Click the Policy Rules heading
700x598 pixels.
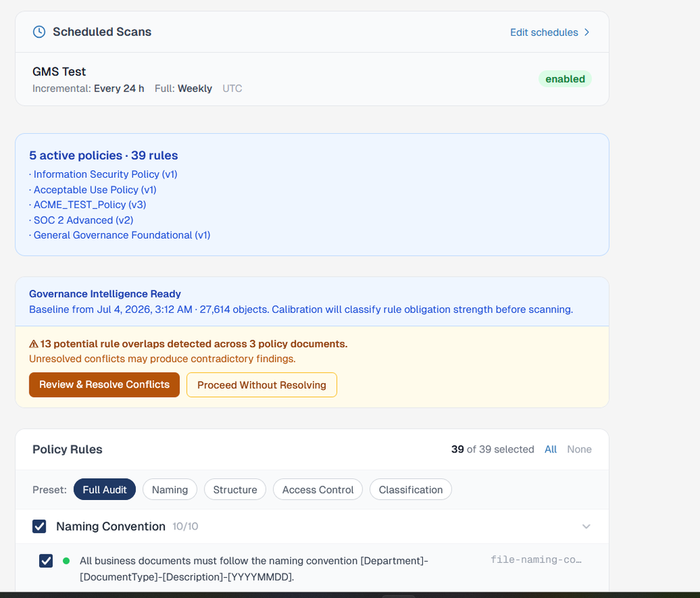(67, 450)
